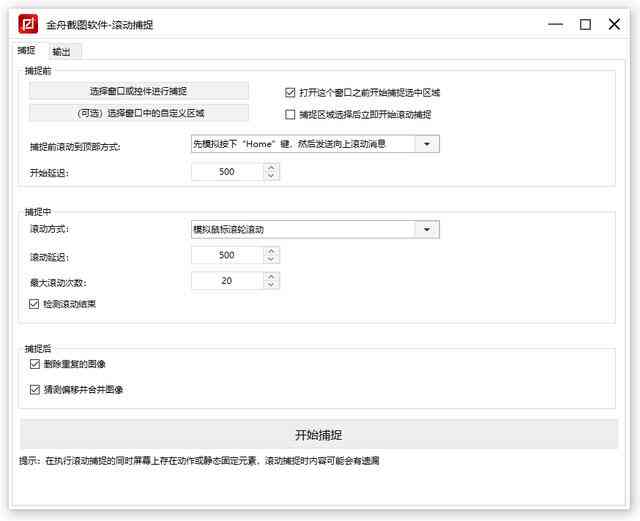The height and width of the screenshot is (521, 640).
Task: Uncheck 删除重复的图像 checkbox
Action: coord(35,364)
